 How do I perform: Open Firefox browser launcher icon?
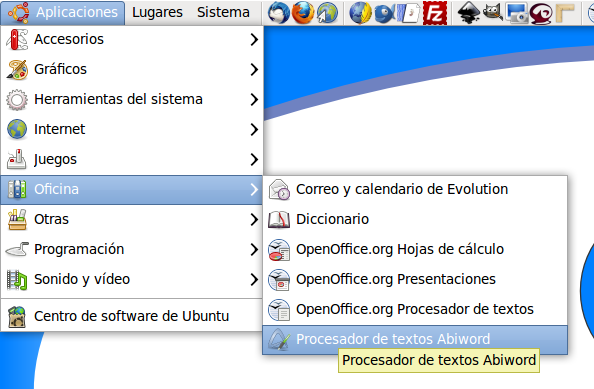point(303,12)
